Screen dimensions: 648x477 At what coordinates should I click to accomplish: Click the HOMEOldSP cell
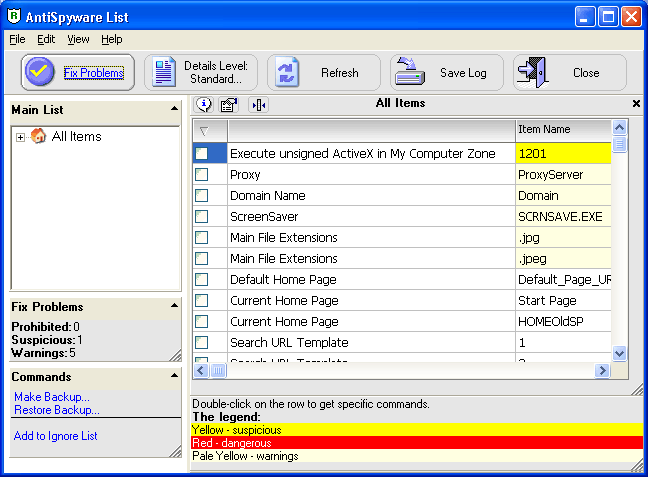563,321
